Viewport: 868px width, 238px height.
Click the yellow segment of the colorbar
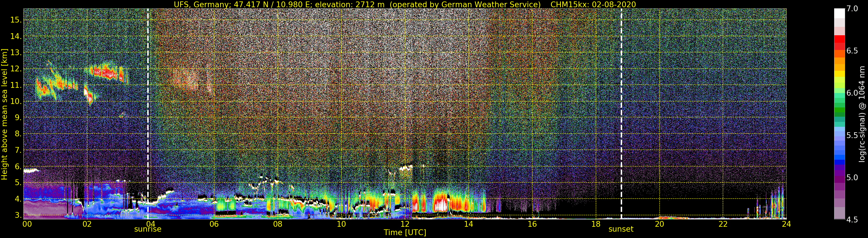coord(839,74)
